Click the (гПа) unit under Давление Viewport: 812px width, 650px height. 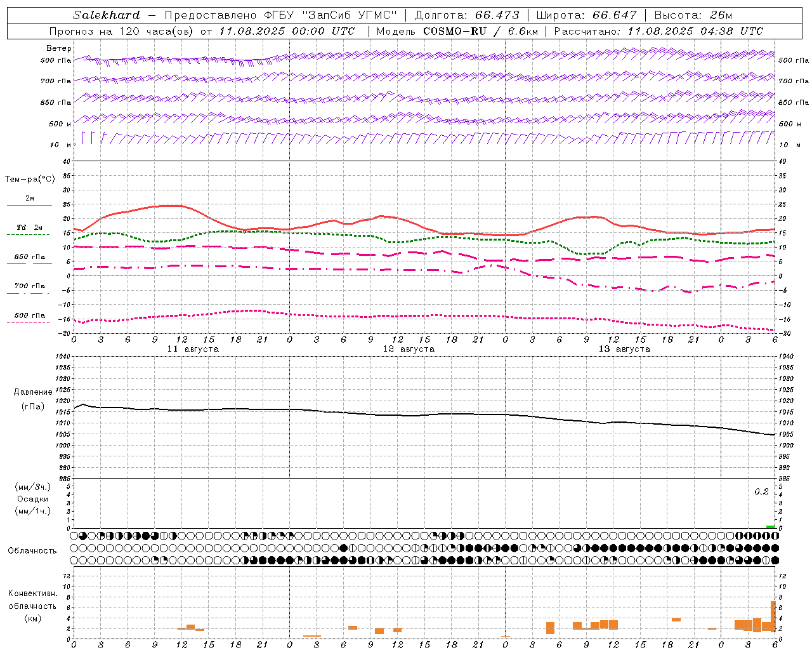pos(33,406)
